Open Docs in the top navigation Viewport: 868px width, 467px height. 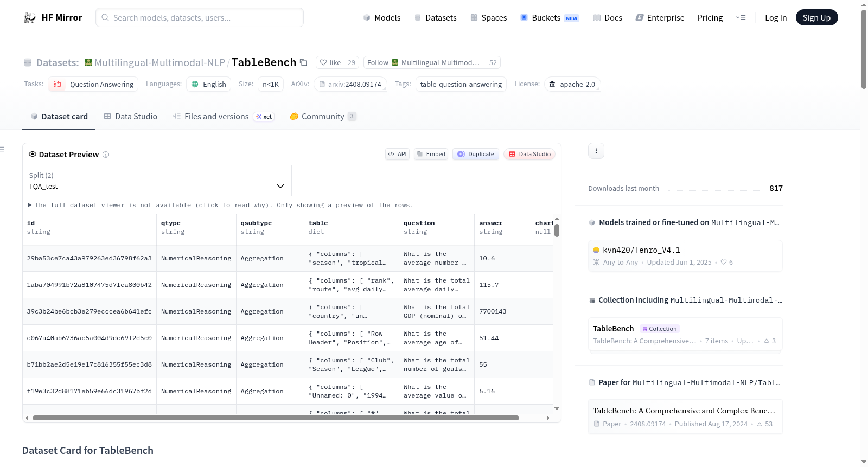(x=608, y=18)
